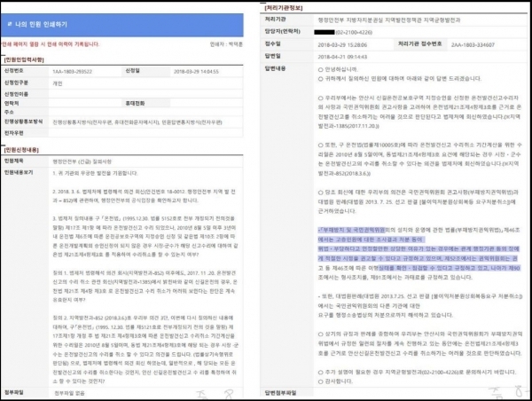The height and width of the screenshot is (401, 532).
Task: Click the '답변첨부파일' row label
Action: 280,393
